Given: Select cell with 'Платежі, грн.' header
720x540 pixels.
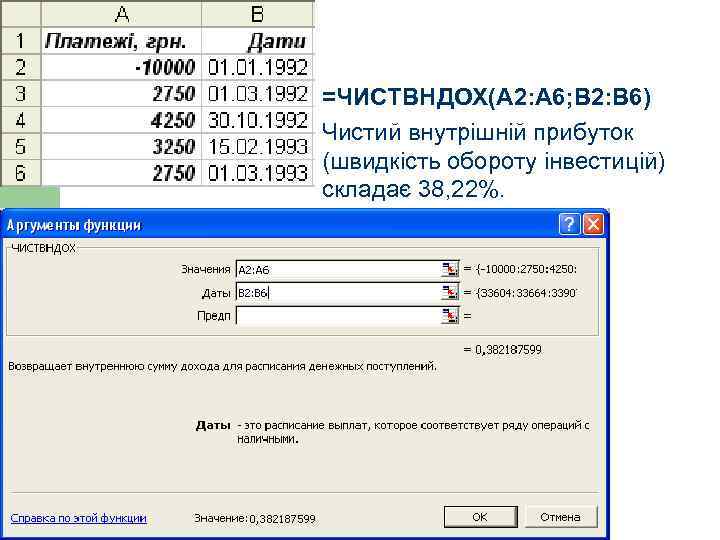Looking at the screenshot, I should click(x=121, y=41).
